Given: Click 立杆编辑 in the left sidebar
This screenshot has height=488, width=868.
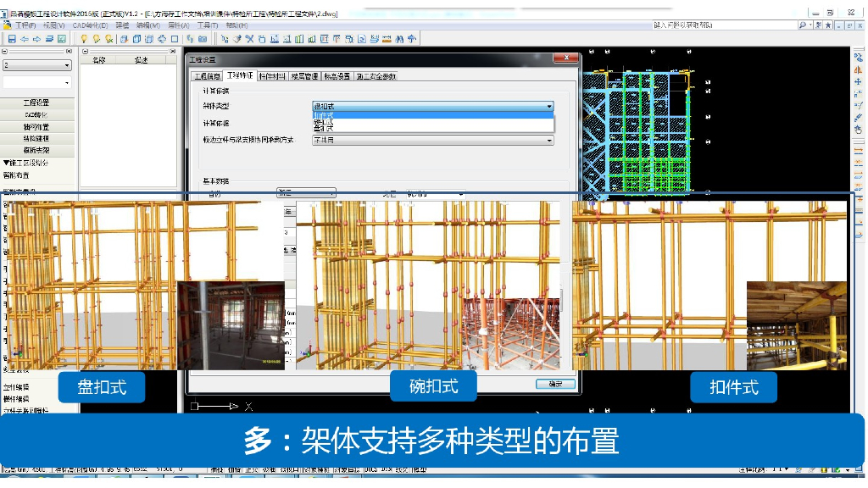Looking at the screenshot, I should click(x=16, y=387).
